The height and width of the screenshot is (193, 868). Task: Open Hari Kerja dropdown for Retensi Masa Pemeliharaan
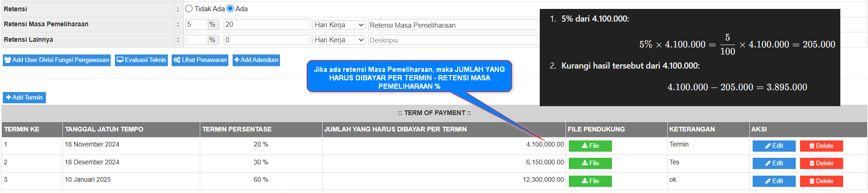[339, 25]
